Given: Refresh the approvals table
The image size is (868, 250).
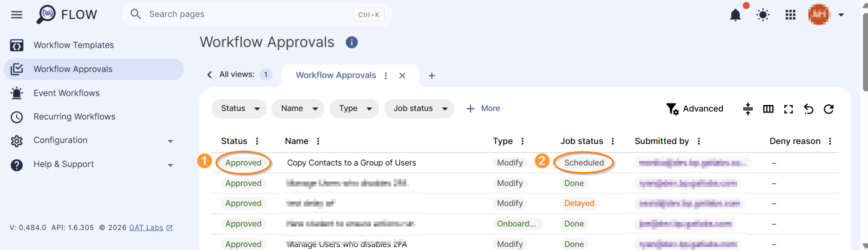Looking at the screenshot, I should (x=828, y=109).
